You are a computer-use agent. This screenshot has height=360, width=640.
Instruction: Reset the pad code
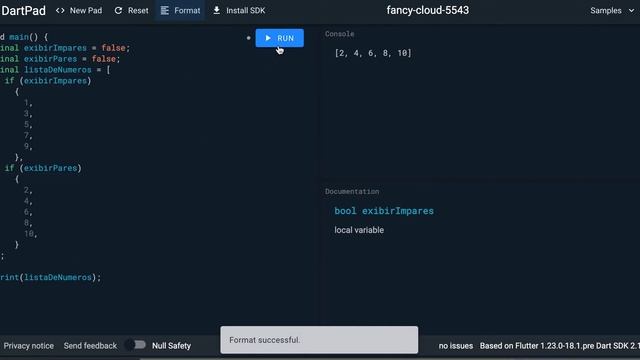[131, 11]
